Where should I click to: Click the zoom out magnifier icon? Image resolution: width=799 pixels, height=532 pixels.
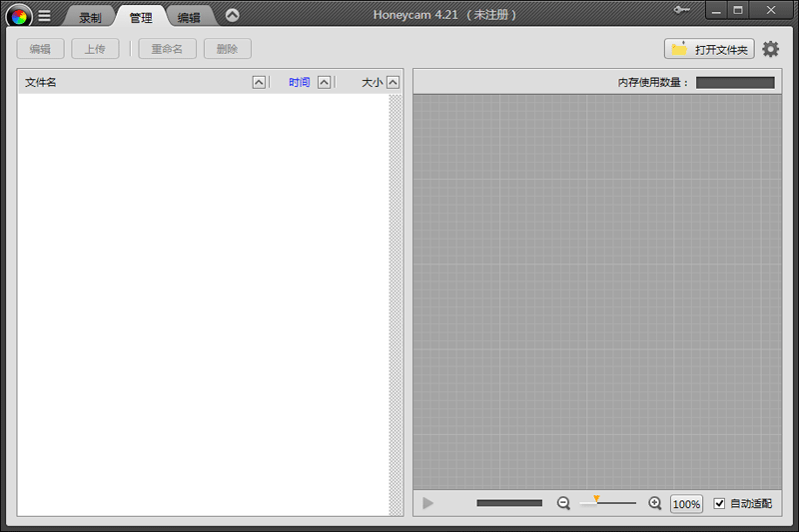(x=563, y=504)
